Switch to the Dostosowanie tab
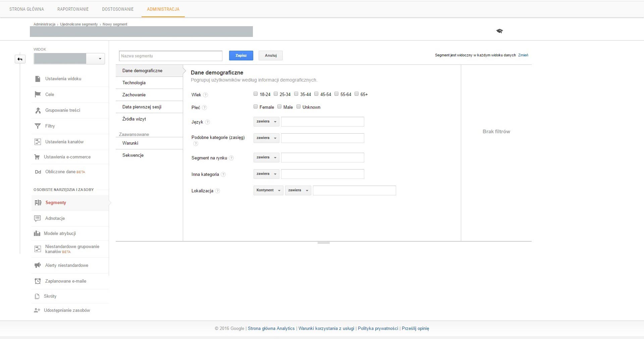 pos(118,9)
